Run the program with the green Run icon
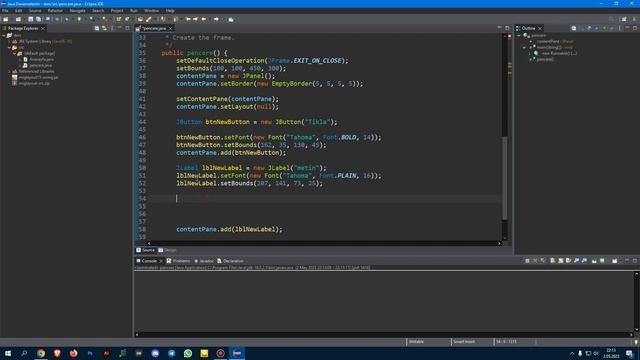Image resolution: width=640 pixels, height=360 pixels. point(79,19)
